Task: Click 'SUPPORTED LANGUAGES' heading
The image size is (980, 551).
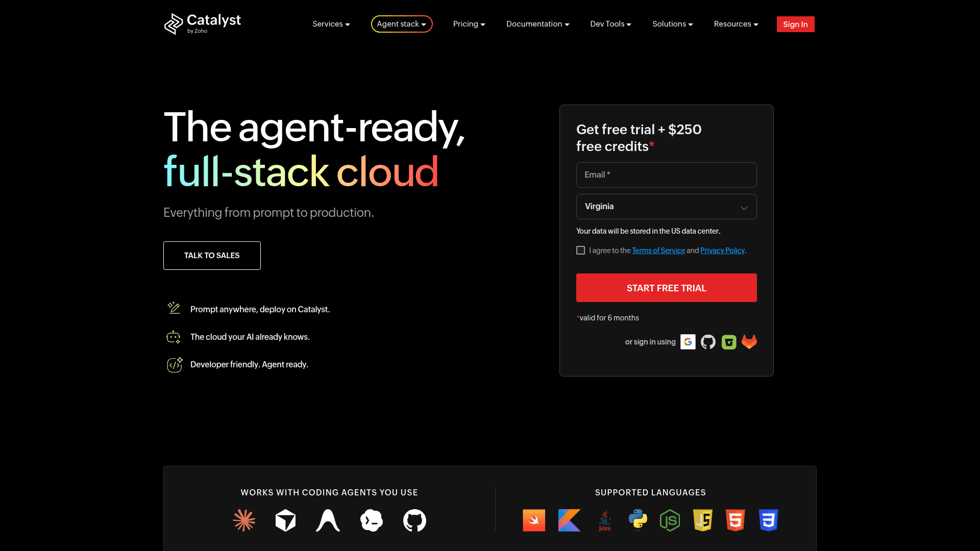Action: (x=650, y=492)
